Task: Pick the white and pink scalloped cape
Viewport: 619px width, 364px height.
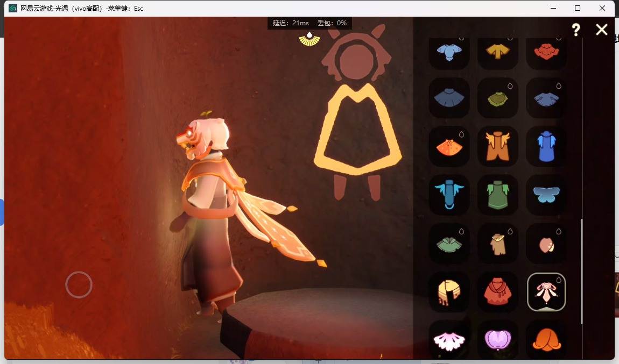Action: pyautogui.click(x=449, y=340)
